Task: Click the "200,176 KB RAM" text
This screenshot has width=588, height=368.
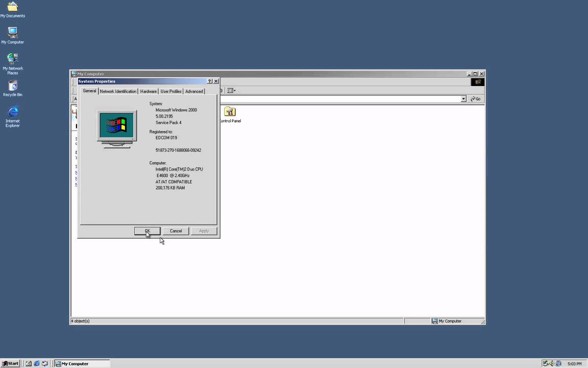Action: pyautogui.click(x=170, y=188)
